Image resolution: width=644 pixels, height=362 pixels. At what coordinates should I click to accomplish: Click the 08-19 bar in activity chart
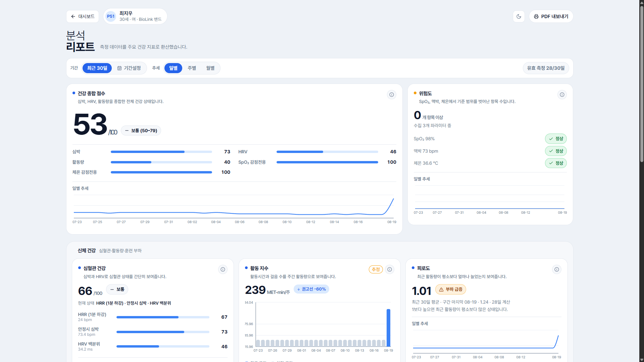coord(388,328)
